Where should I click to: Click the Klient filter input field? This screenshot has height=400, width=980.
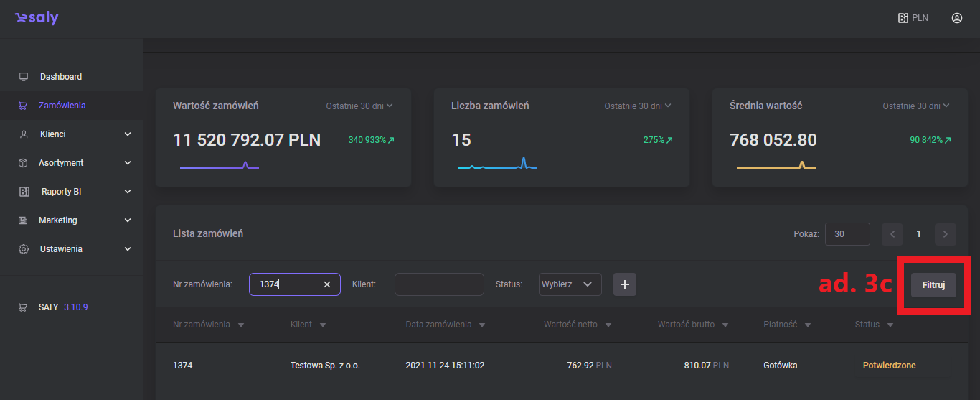pyautogui.click(x=439, y=284)
